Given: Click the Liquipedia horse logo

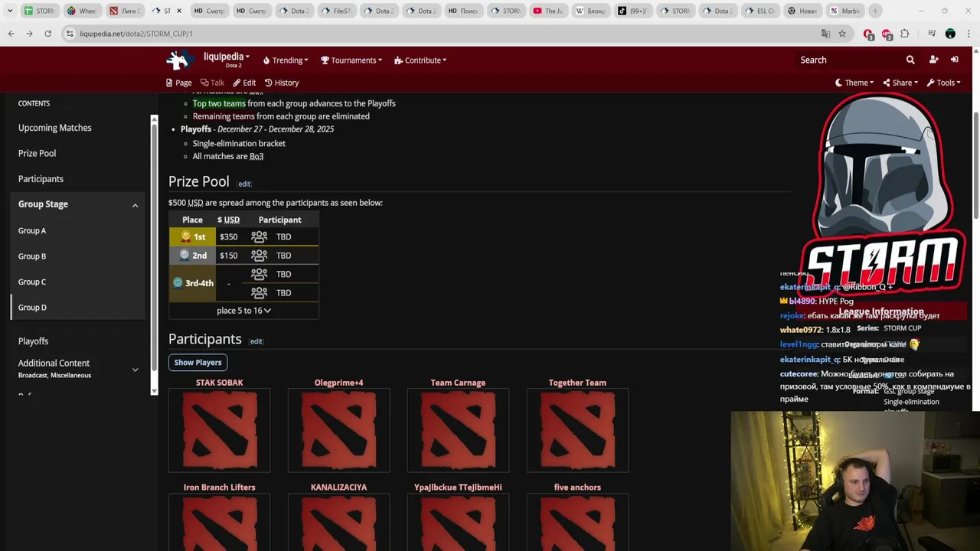Looking at the screenshot, I should pyautogui.click(x=179, y=60).
